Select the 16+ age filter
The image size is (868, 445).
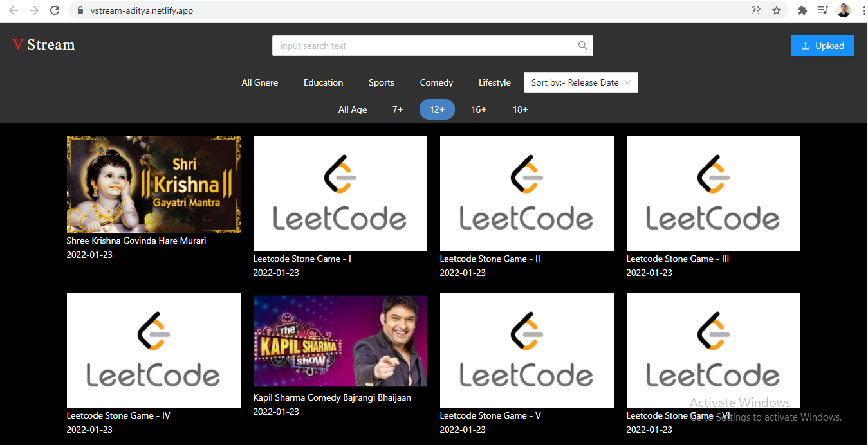pos(478,109)
